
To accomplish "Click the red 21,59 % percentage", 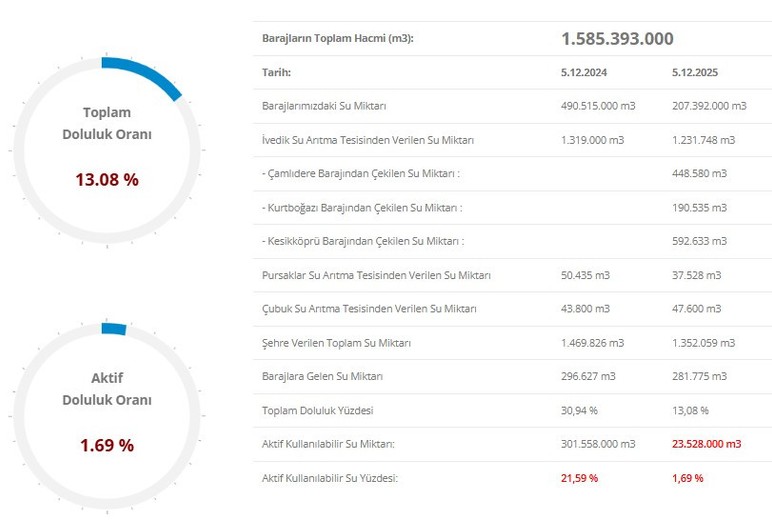I will coord(580,478).
